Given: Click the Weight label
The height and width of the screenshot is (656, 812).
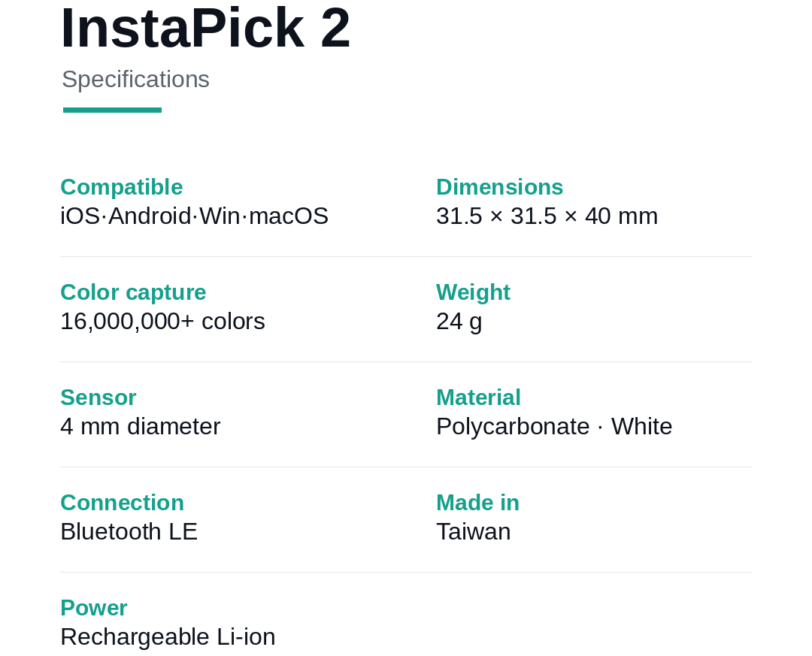Looking at the screenshot, I should pyautogui.click(x=474, y=292).
